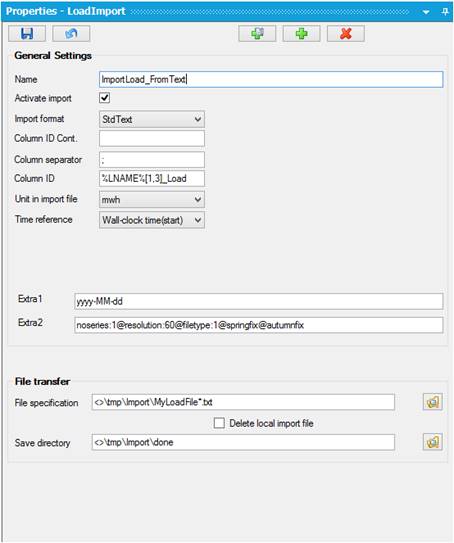This screenshot has width=454, height=543.
Task: Click the save floppy disk icon
Action: tap(27, 34)
